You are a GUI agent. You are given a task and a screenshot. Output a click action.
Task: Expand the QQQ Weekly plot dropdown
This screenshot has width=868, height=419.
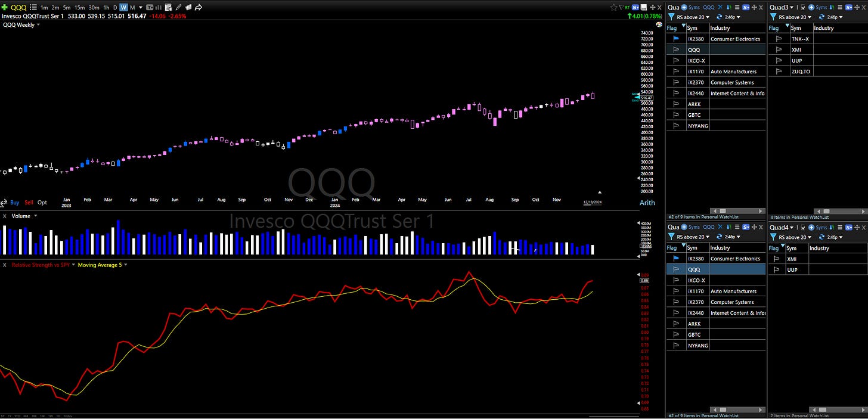coord(38,25)
